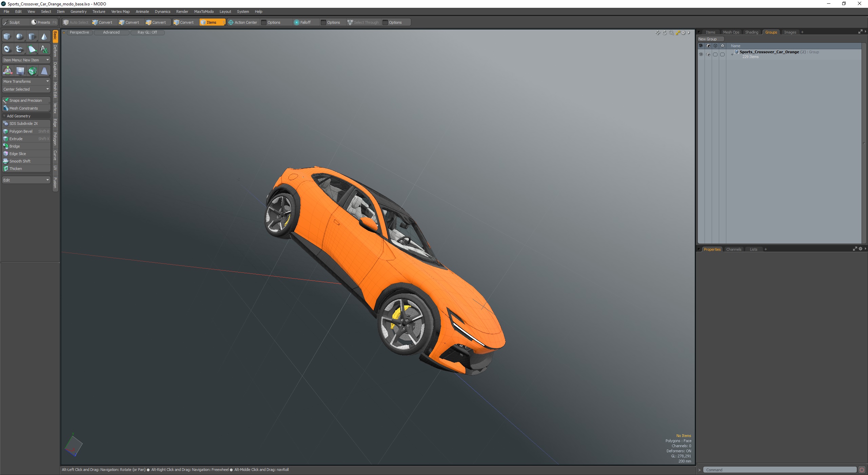Click the Name column header
Image resolution: width=868 pixels, height=475 pixels.
click(x=735, y=46)
